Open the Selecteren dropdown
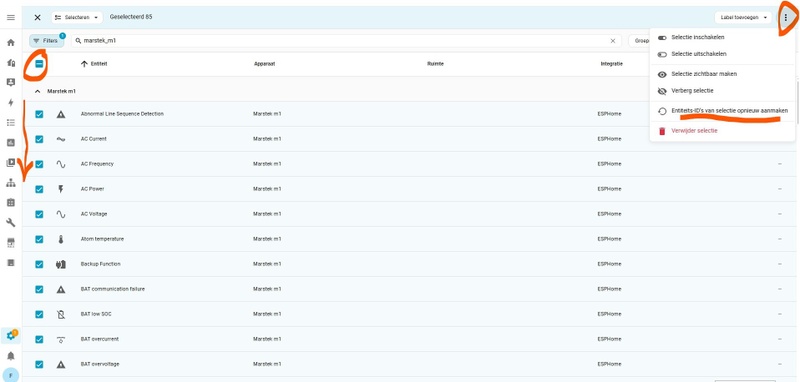The height and width of the screenshot is (382, 800). pyautogui.click(x=77, y=17)
